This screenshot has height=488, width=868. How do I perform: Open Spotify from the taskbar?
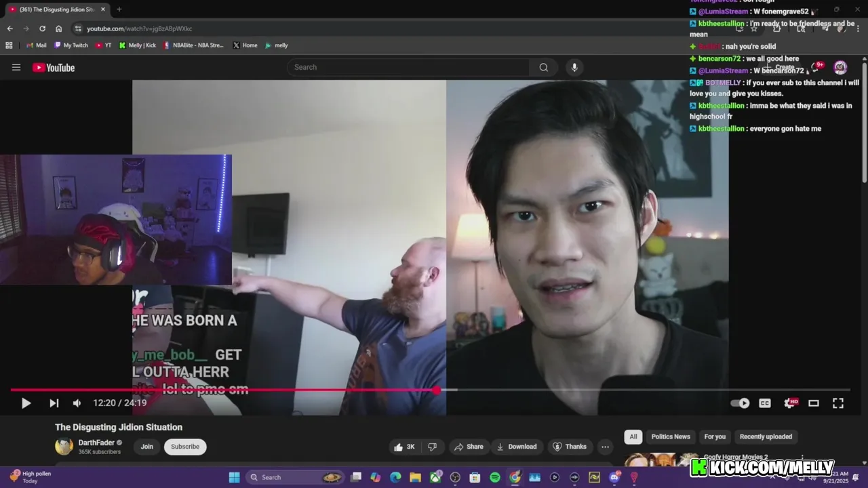(x=495, y=477)
